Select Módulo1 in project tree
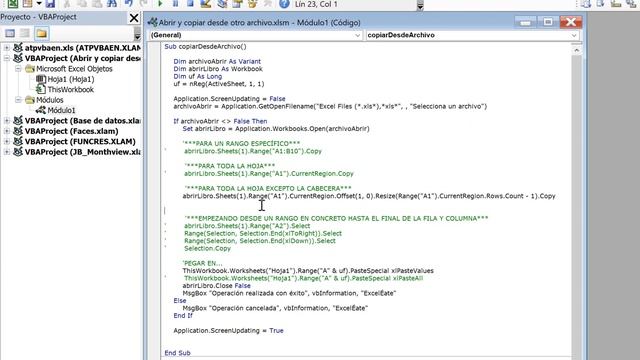640x360 pixels. (x=61, y=110)
